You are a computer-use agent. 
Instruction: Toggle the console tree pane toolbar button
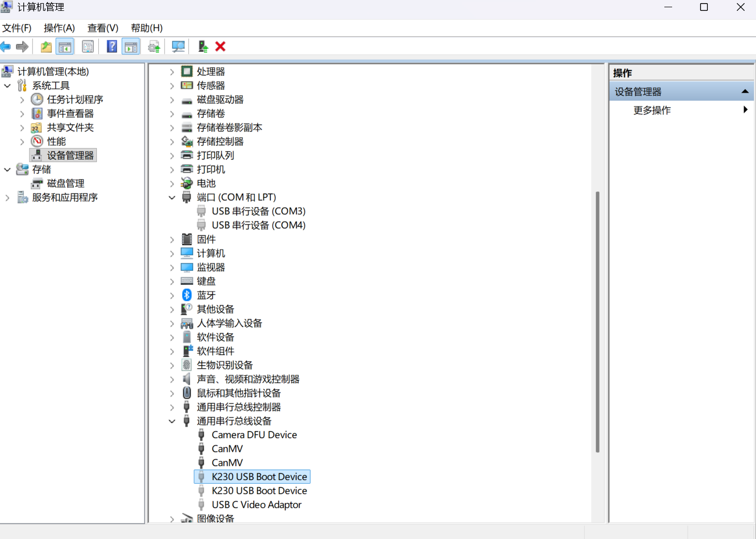pos(65,47)
